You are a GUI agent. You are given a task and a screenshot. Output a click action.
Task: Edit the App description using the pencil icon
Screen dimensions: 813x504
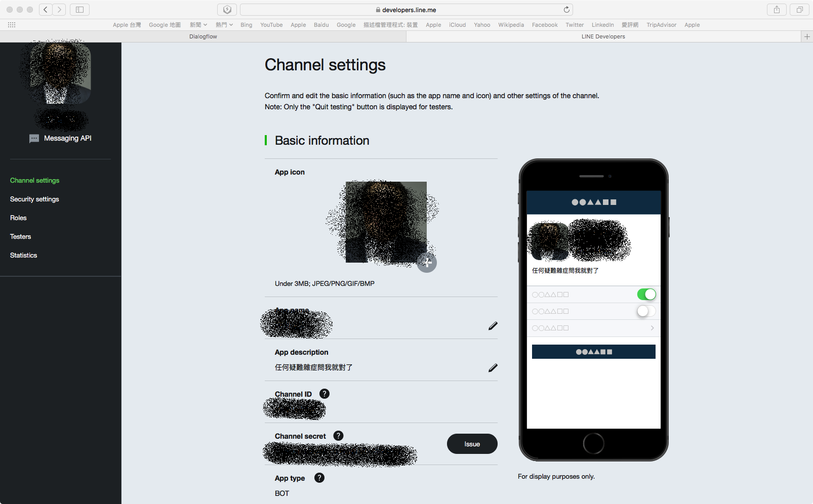tap(493, 368)
